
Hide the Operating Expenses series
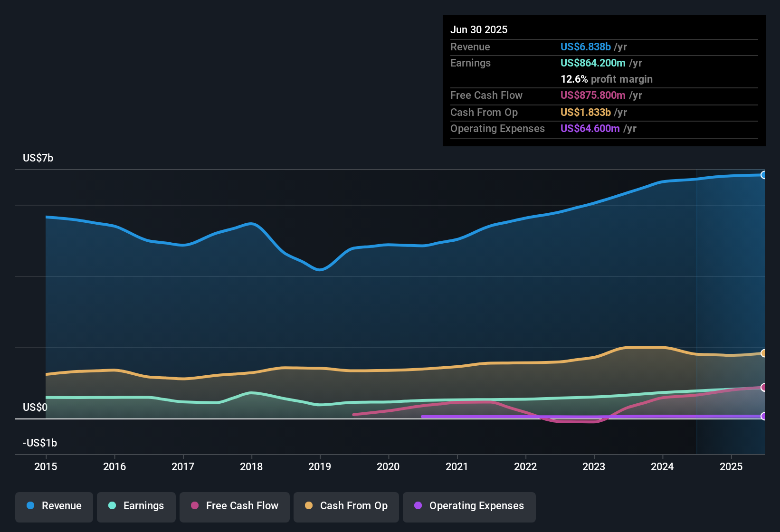469,506
